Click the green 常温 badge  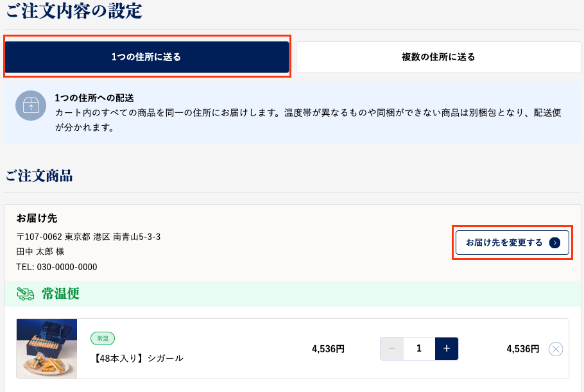103,338
